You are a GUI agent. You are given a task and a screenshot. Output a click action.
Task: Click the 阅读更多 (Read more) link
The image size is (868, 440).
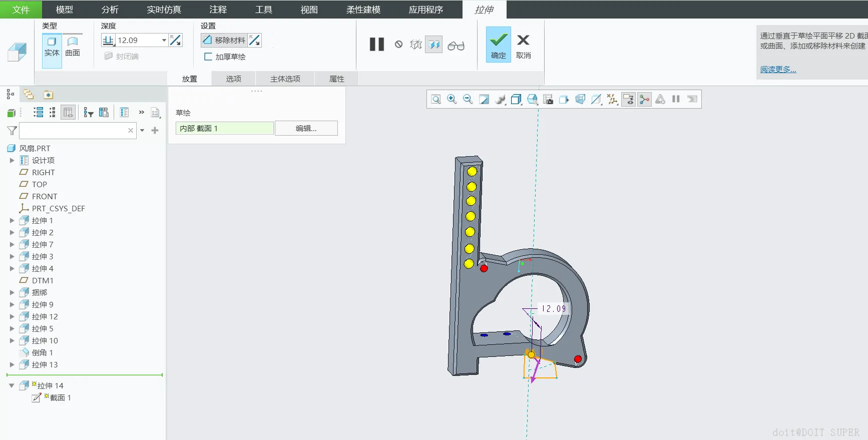(x=778, y=69)
